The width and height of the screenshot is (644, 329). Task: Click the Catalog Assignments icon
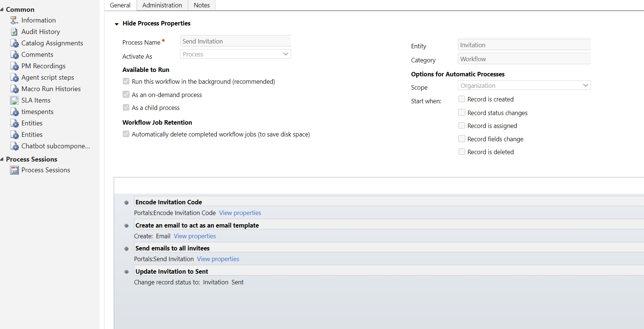[x=14, y=43]
